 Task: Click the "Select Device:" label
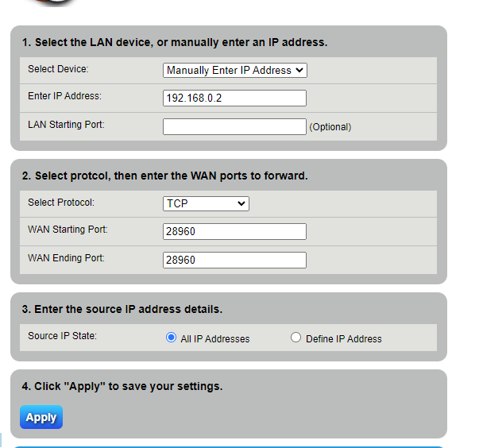pos(58,69)
